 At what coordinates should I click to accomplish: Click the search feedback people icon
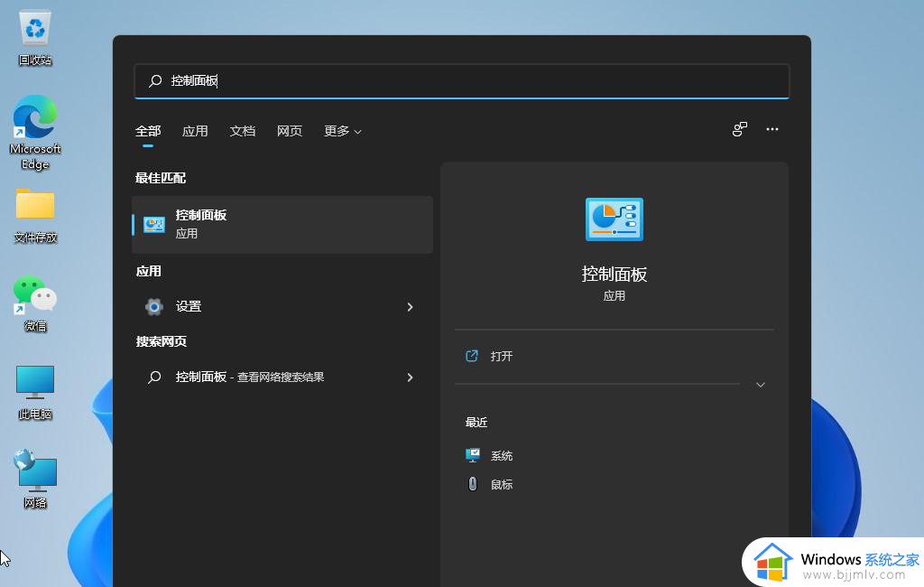740,129
